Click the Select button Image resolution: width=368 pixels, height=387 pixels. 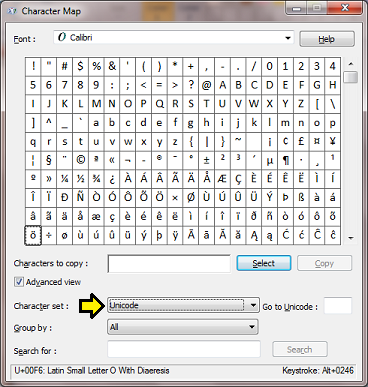click(264, 263)
